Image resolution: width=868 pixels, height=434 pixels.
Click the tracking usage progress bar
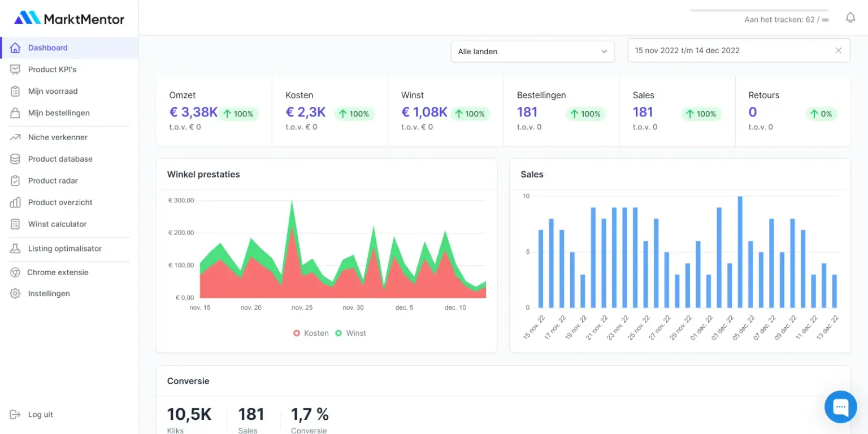(759, 10)
